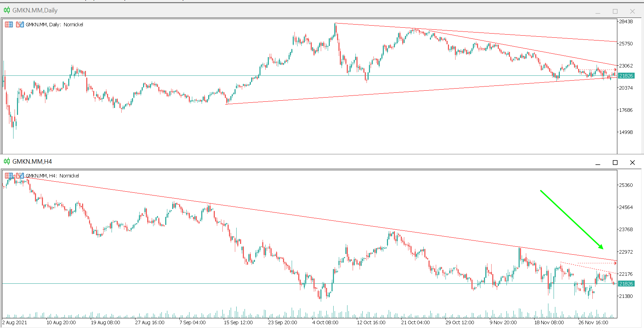Viewport: 644px width, 328px height.
Task: Click '10 Aug 20:00' on time axis
Action: (61, 322)
